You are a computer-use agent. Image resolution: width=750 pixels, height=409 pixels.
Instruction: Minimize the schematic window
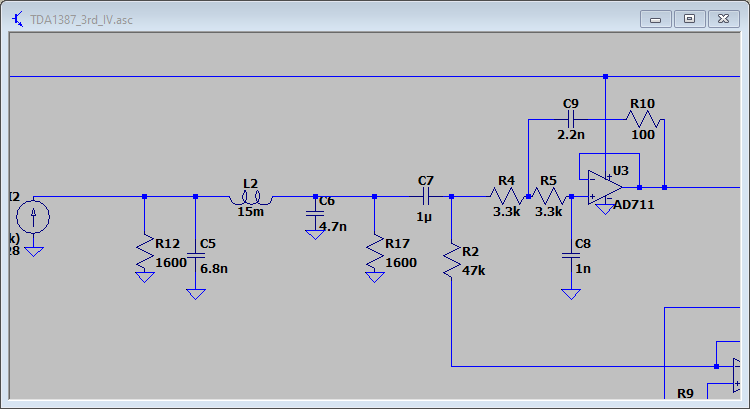tap(656, 19)
